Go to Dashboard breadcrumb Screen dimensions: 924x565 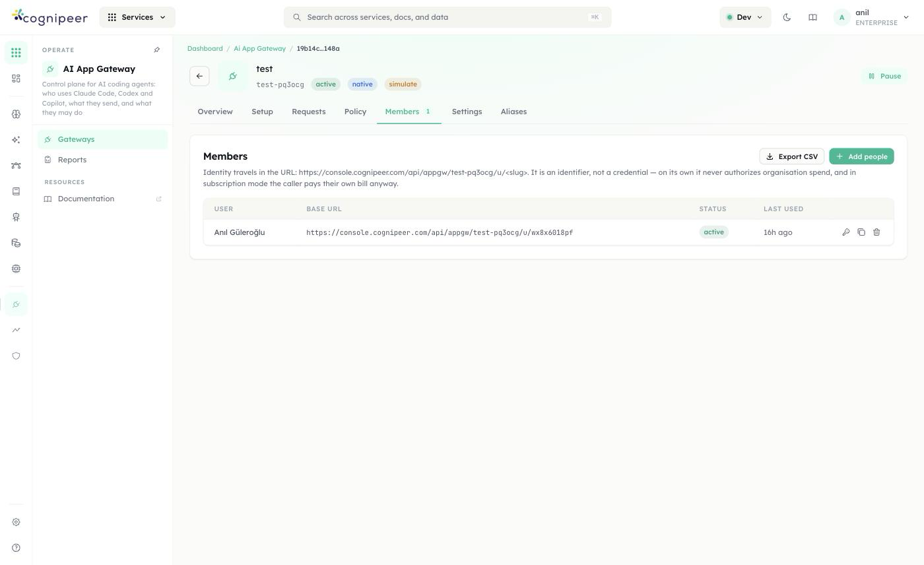pyautogui.click(x=205, y=49)
